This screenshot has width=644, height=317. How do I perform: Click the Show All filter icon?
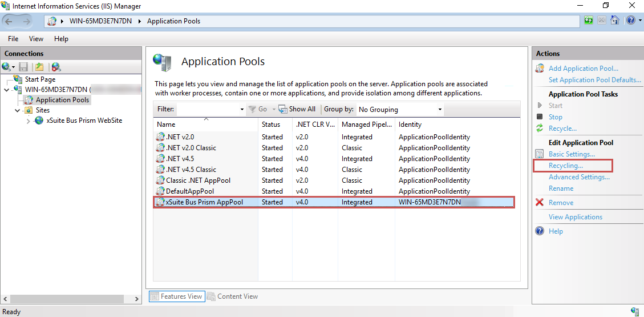pyautogui.click(x=282, y=109)
